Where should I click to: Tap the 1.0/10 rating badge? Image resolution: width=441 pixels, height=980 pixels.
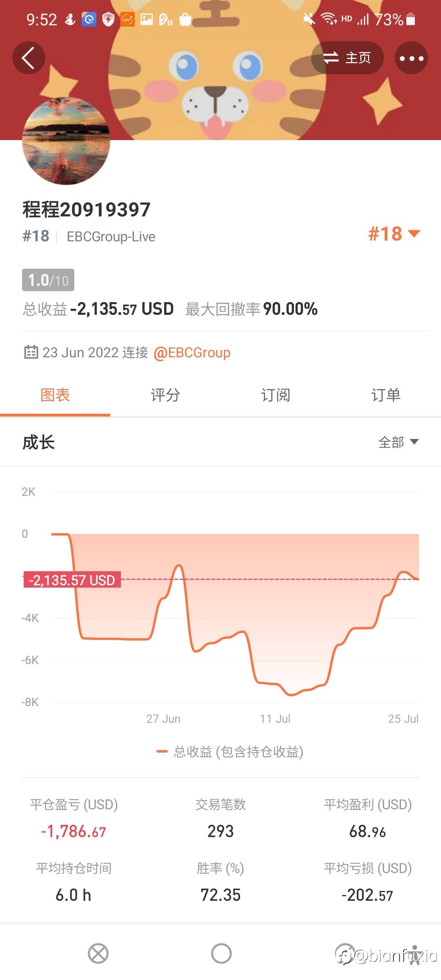pyautogui.click(x=48, y=280)
